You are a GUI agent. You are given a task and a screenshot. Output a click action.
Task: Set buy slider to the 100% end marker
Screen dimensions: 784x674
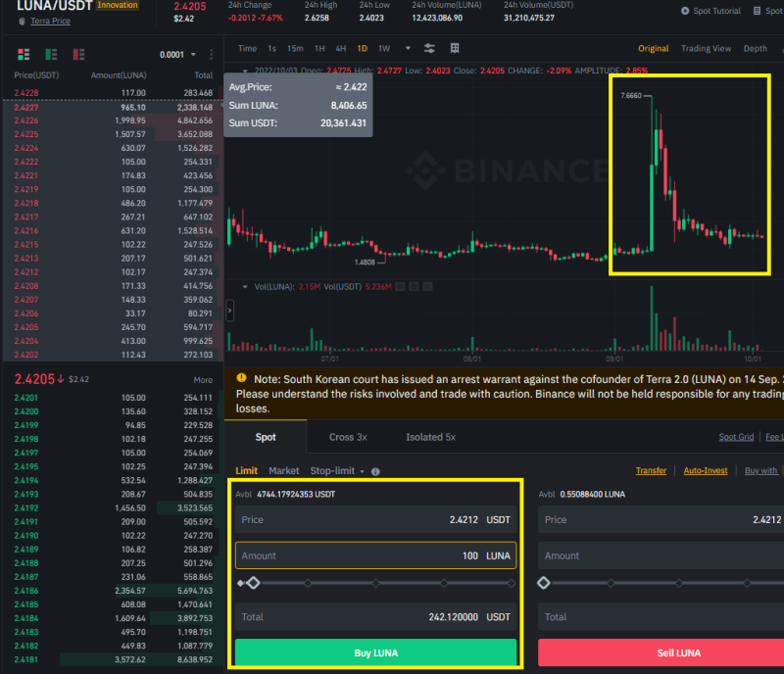[511, 583]
